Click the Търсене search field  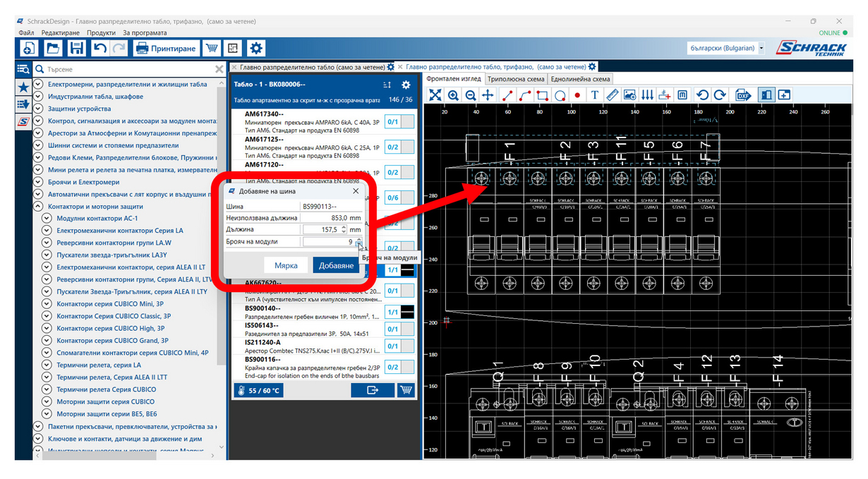click(x=130, y=69)
